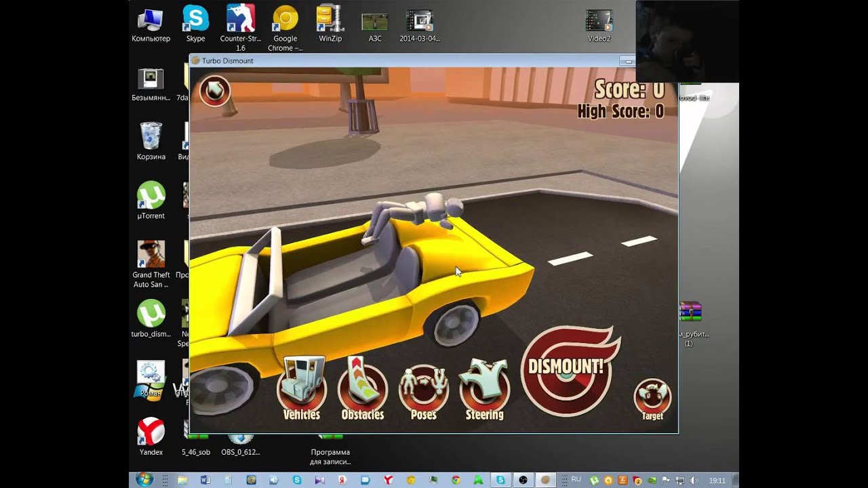Select the turbo_dism... torrent file
This screenshot has width=868, height=488.
pyautogui.click(x=151, y=319)
